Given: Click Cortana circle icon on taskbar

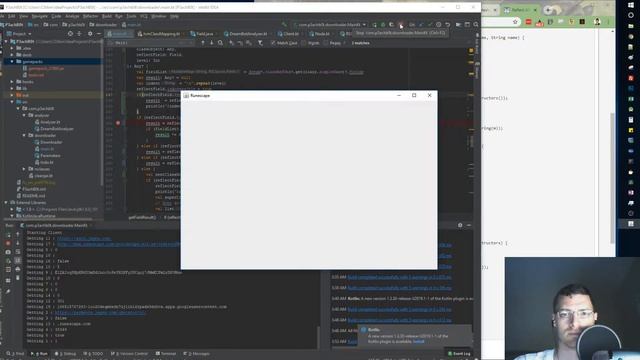Looking at the screenshot, I should [x=631, y=15].
